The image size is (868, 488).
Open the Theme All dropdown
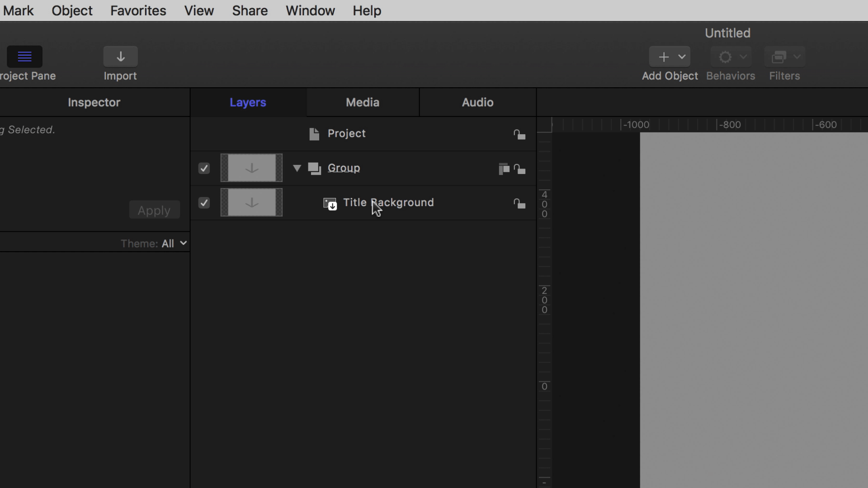pos(174,244)
